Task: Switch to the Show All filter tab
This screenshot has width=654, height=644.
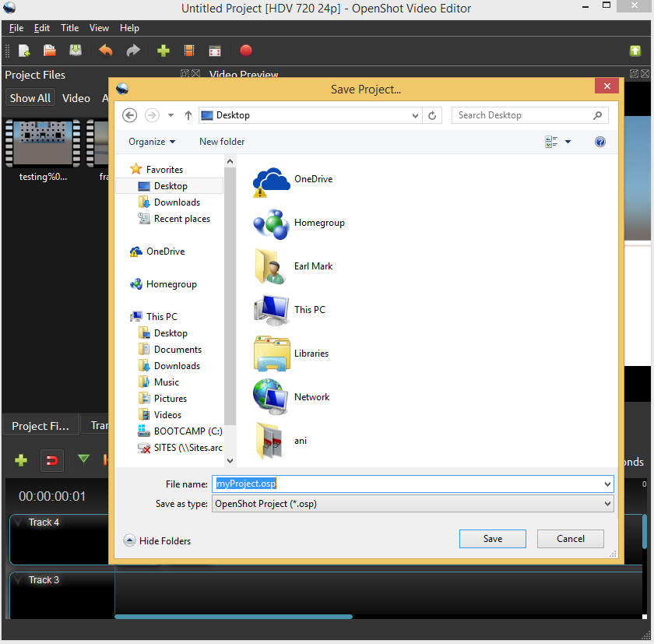Action: pyautogui.click(x=30, y=98)
